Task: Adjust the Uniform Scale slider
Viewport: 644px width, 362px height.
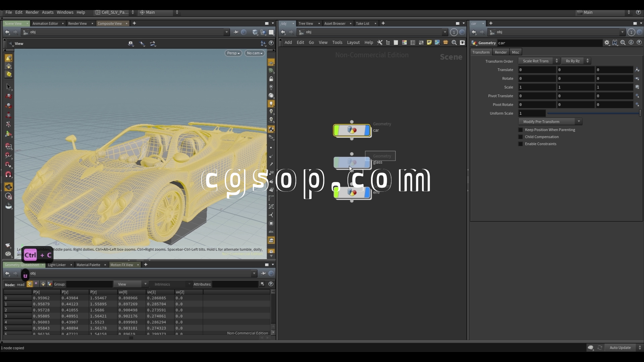Action: pyautogui.click(x=593, y=113)
